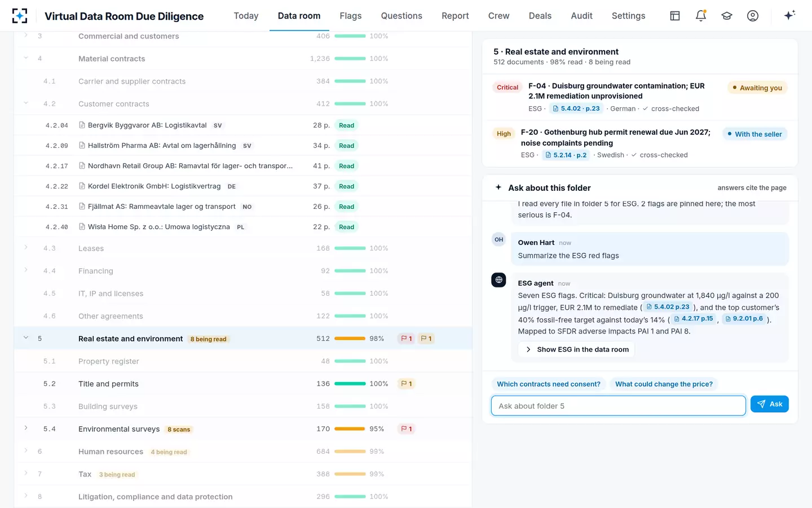Click the Awaiting you status chip

point(757,88)
